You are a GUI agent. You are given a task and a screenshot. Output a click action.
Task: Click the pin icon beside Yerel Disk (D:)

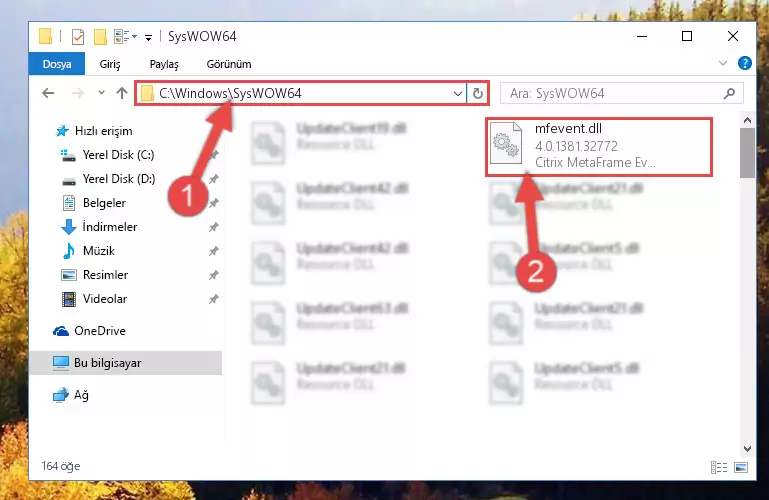click(213, 179)
